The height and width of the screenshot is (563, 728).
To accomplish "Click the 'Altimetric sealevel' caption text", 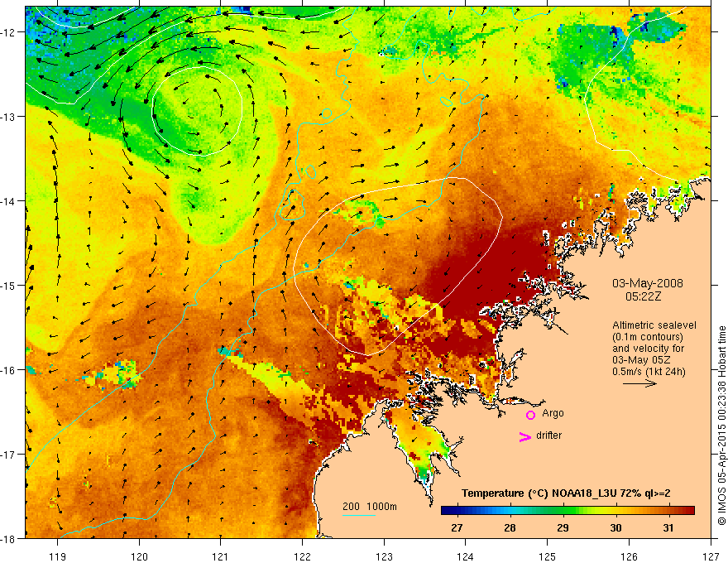I will pos(654,325).
